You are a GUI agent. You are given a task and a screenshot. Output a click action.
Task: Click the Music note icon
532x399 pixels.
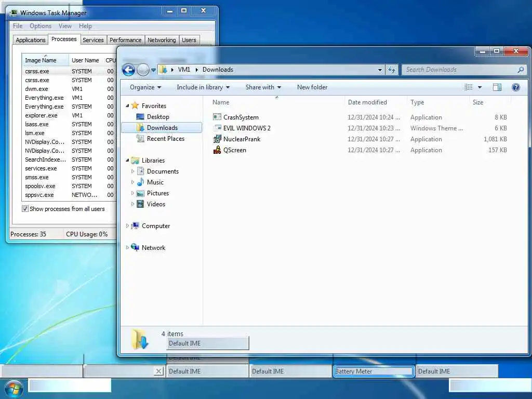coord(140,182)
